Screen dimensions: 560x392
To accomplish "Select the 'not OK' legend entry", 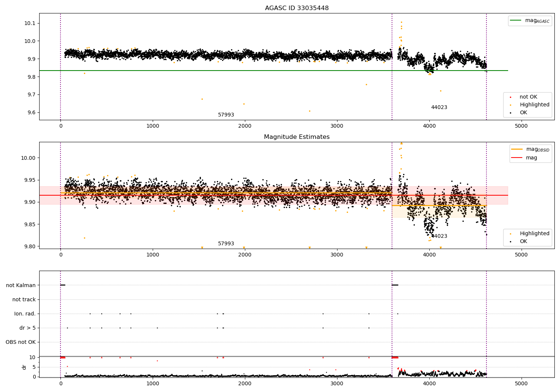I will coord(528,97).
